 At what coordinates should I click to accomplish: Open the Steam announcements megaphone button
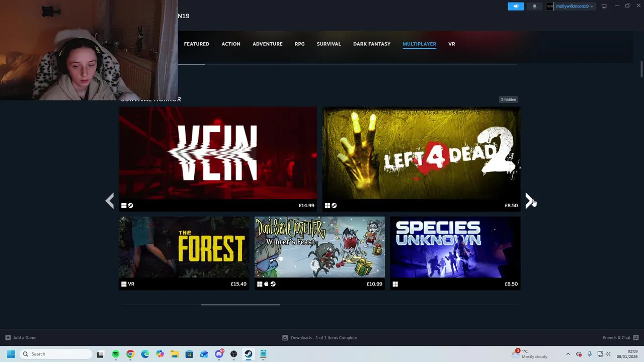click(x=515, y=6)
